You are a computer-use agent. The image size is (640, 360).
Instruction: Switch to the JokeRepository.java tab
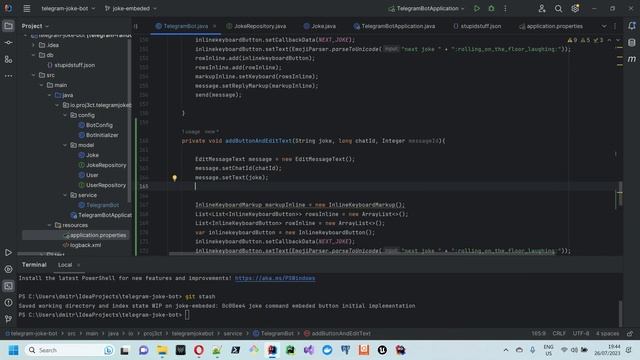coord(256,26)
